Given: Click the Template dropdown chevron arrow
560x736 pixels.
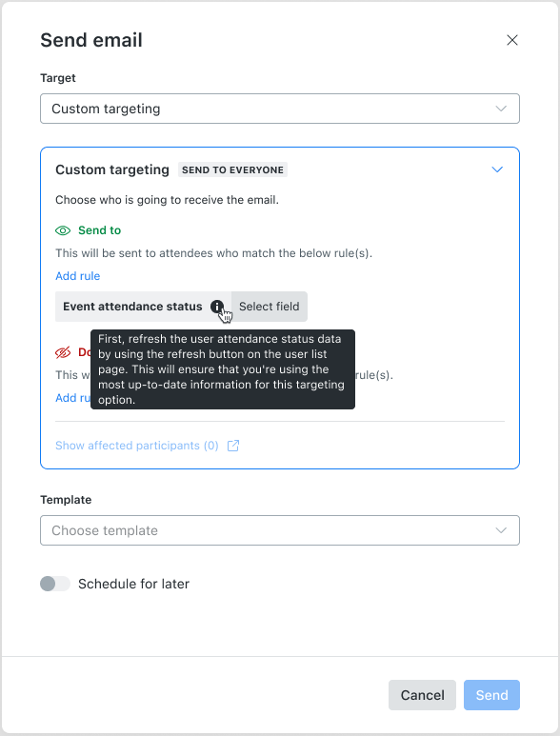Looking at the screenshot, I should (x=501, y=530).
